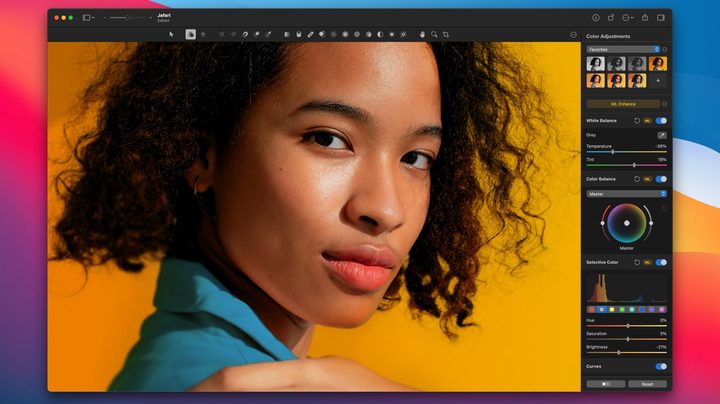Select the smaller sun Lighten tool
This screenshot has width=720, height=404.
[x=392, y=34]
